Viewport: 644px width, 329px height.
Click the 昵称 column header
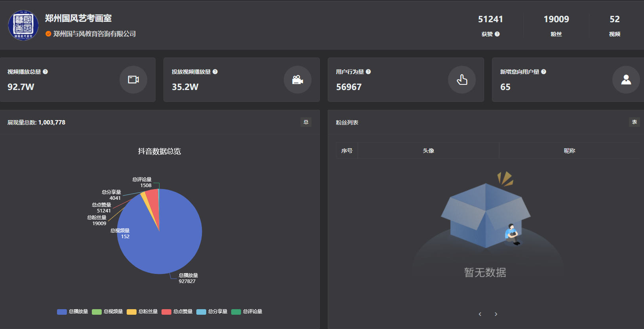pos(569,151)
